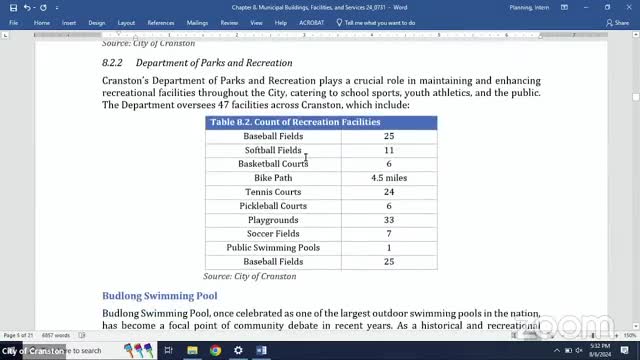Screen dimensions: 640x360
Task: Click the Share button
Action: pyautogui.click(x=617, y=23)
